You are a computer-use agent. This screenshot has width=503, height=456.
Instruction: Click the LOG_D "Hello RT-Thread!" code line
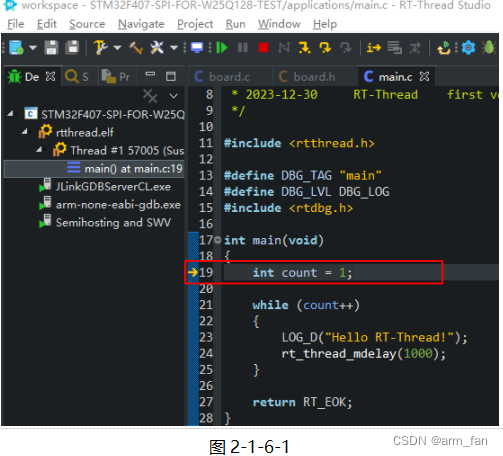tap(374, 337)
